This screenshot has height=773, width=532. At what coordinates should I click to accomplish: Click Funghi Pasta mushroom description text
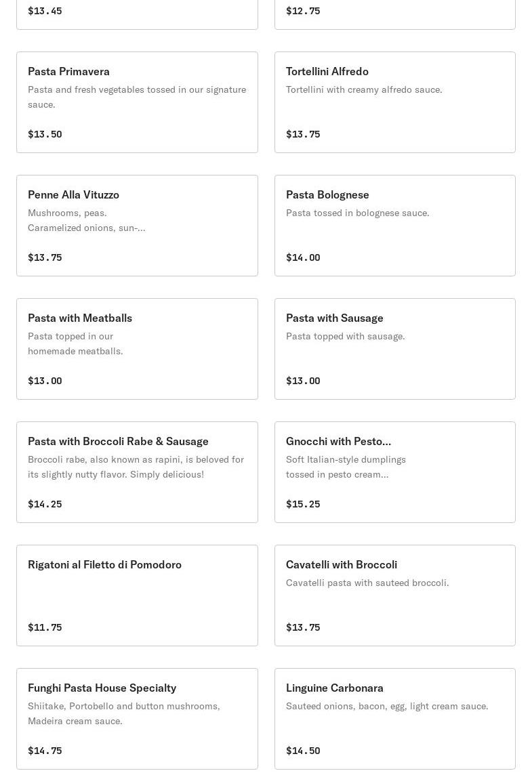[123, 713]
